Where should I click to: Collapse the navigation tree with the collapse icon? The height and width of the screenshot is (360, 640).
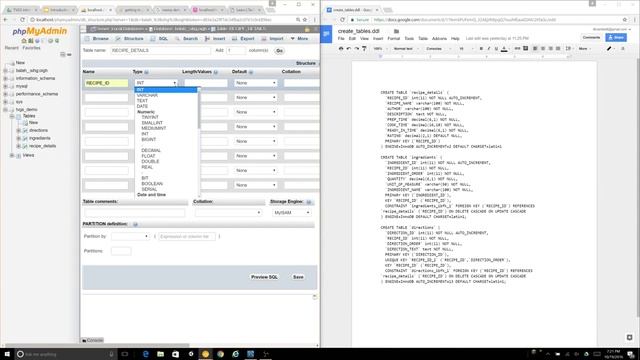[62, 54]
